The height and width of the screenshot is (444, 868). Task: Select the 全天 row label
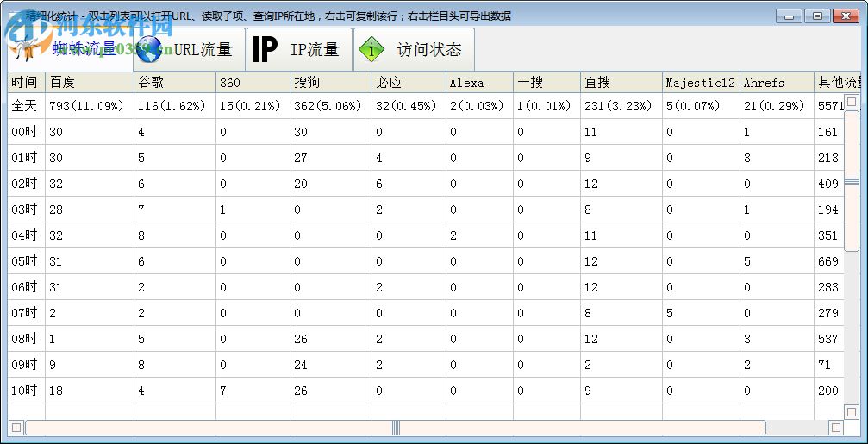[x=24, y=106]
